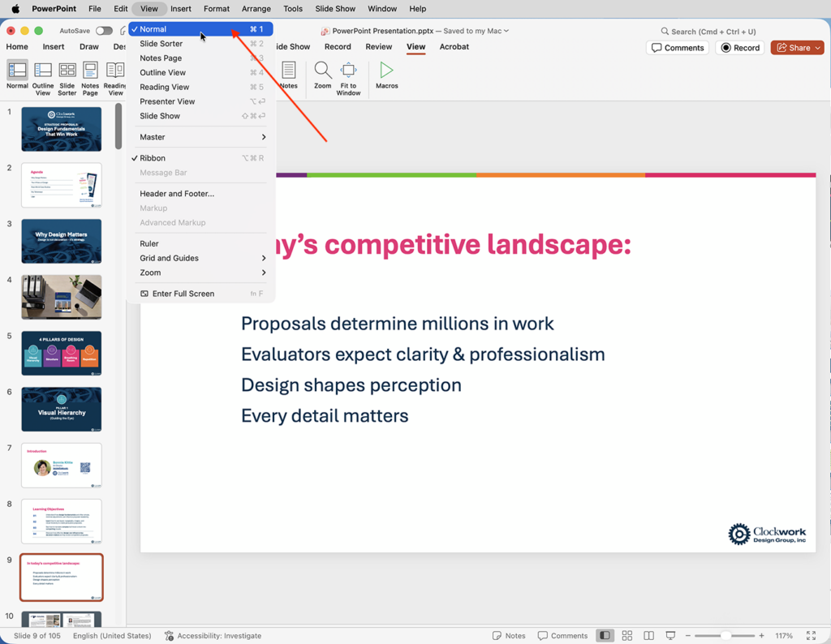Select slide 3 Why Design Matters thumbnail
The height and width of the screenshot is (644, 831).
point(62,241)
